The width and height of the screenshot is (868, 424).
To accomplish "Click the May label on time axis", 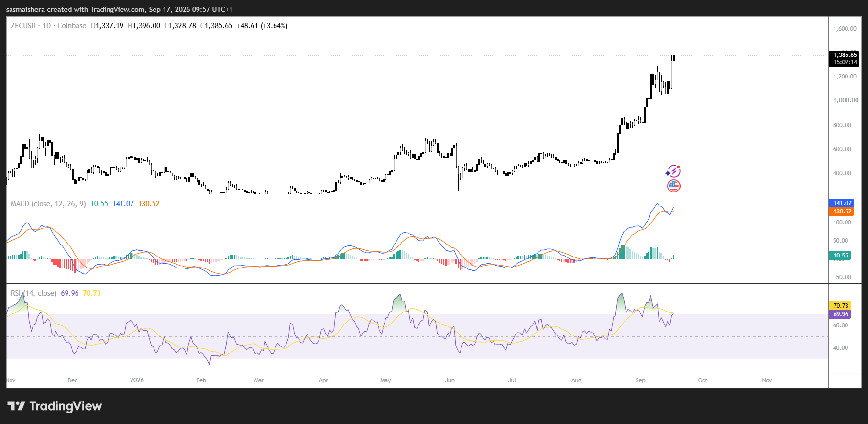I will 385,380.
